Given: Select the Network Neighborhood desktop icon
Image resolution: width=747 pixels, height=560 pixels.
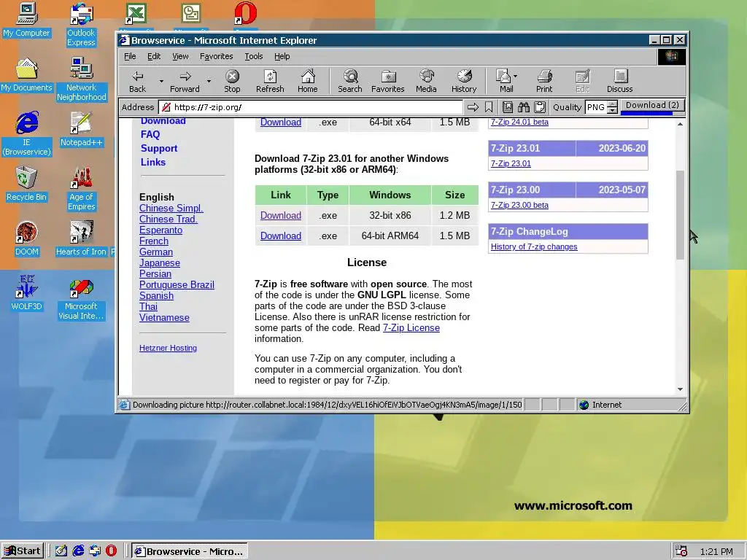Looking at the screenshot, I should click(82, 79).
